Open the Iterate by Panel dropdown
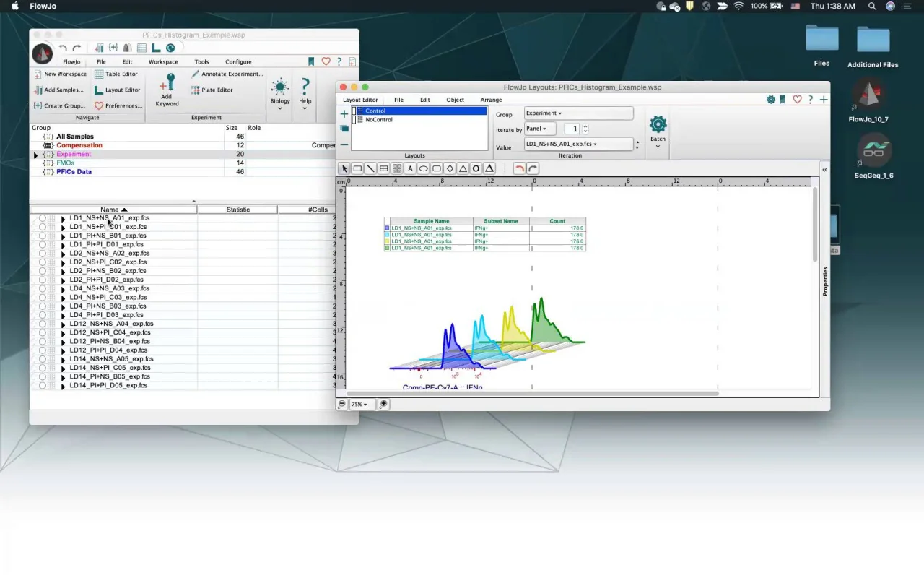This screenshot has height=578, width=924. pos(539,129)
